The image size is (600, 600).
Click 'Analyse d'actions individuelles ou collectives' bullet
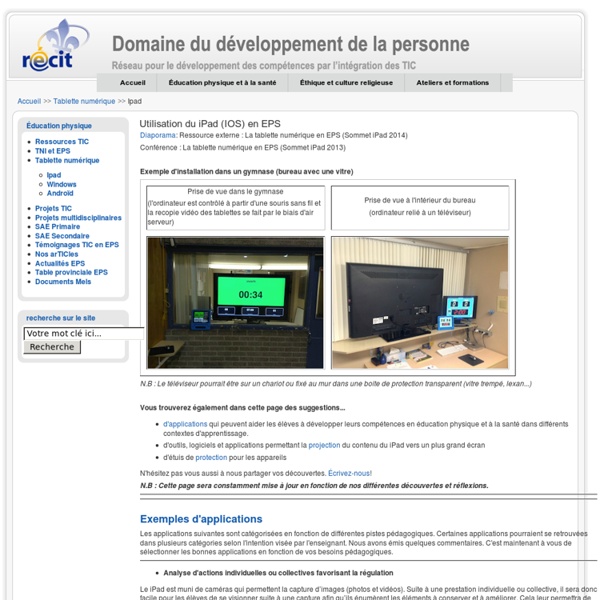pyautogui.click(x=278, y=573)
